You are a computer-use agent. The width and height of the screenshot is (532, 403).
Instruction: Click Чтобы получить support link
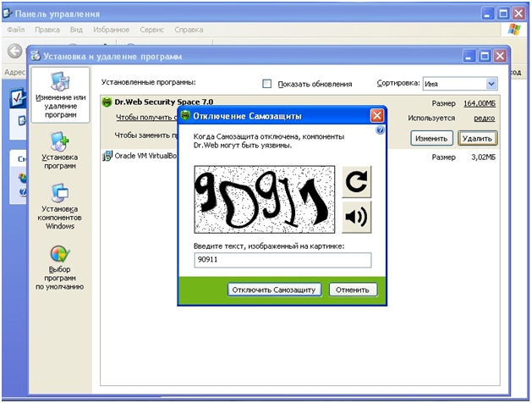tap(146, 118)
